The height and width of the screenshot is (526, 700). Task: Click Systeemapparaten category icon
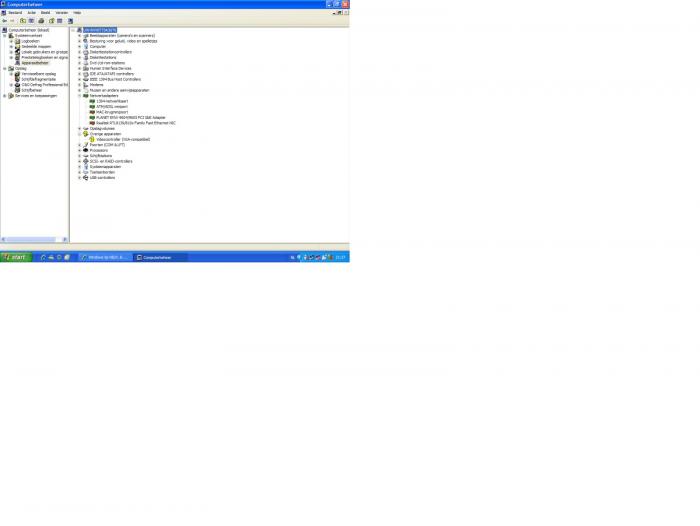click(x=86, y=167)
